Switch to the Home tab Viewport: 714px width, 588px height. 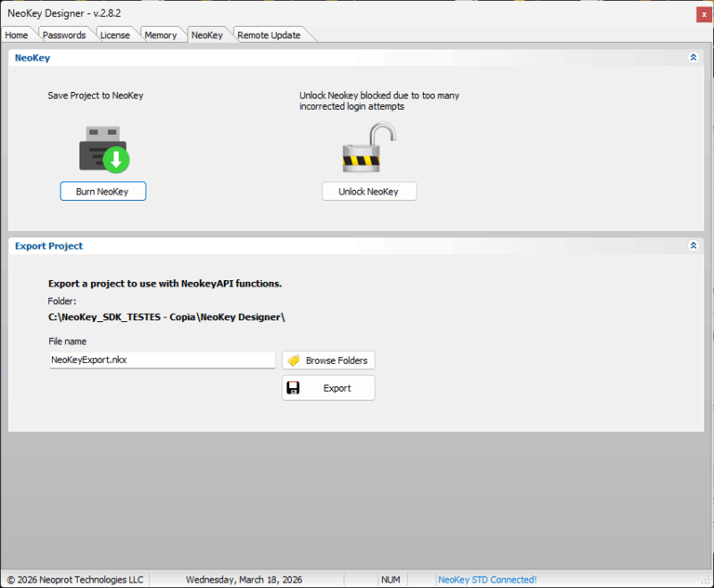[x=17, y=35]
